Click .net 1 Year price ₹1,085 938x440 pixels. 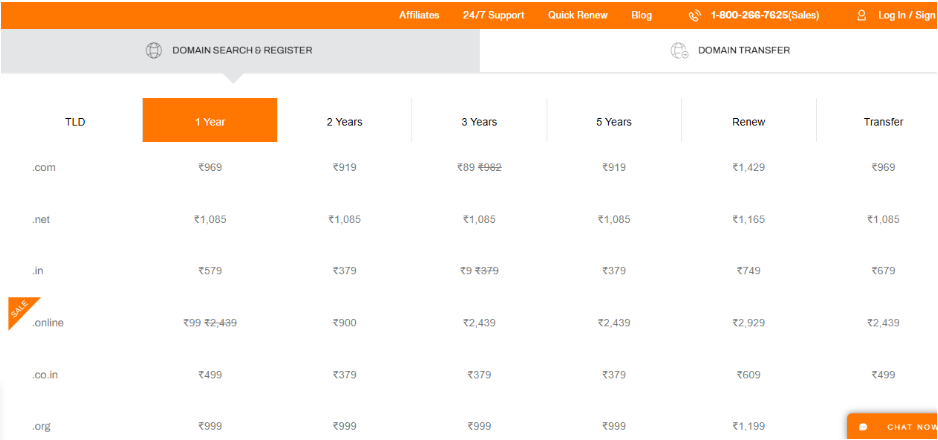pos(210,219)
